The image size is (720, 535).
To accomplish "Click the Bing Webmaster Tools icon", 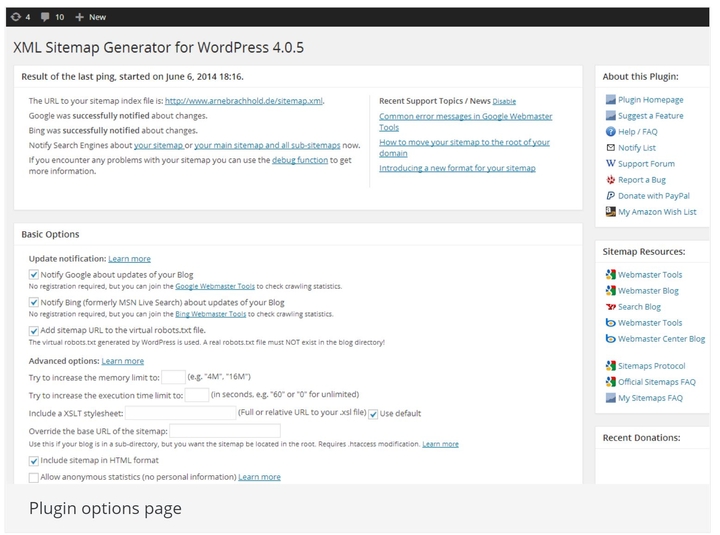I will coord(610,323).
